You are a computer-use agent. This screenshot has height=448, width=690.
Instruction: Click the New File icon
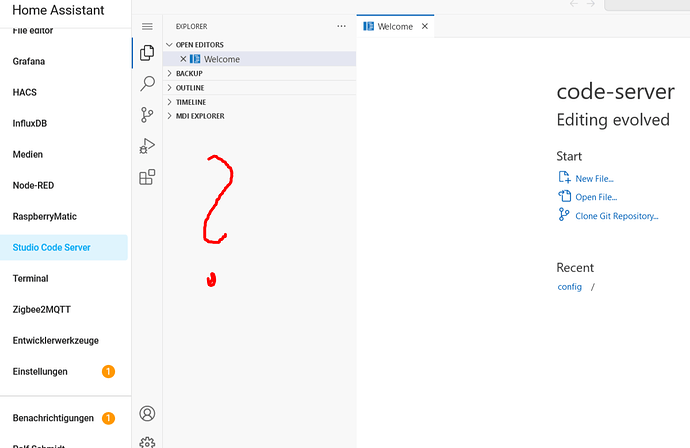(564, 177)
